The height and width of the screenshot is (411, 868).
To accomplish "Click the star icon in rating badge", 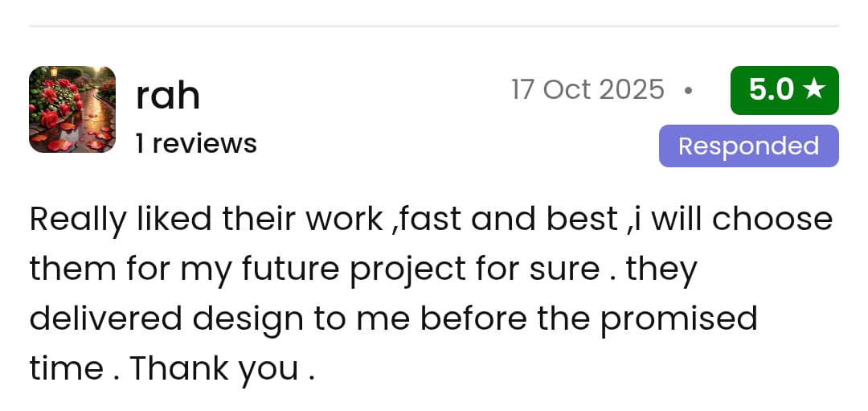I will point(813,89).
